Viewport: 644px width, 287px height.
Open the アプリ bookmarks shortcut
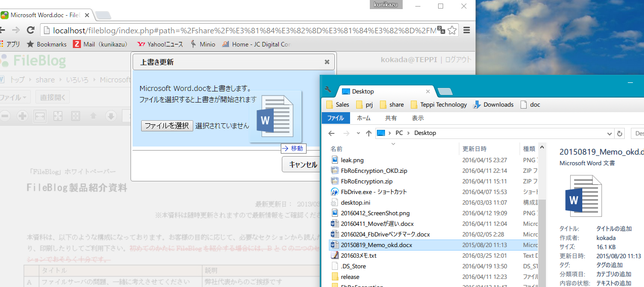point(10,44)
